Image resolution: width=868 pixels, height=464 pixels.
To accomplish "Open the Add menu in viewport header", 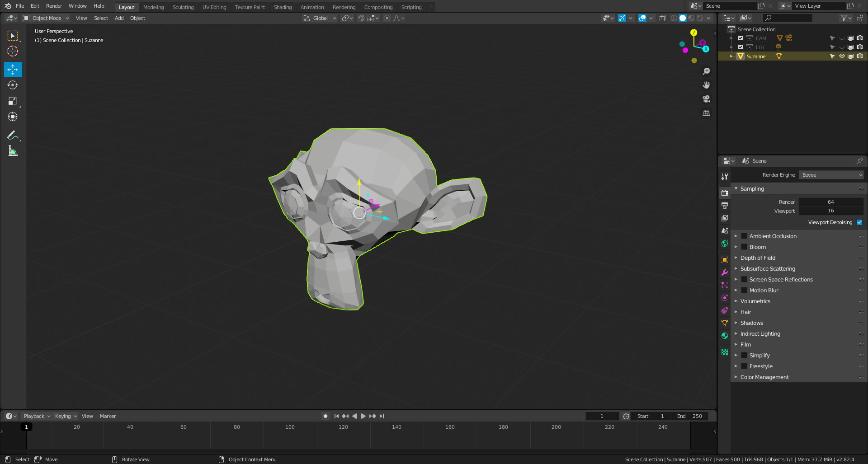I will [x=119, y=18].
